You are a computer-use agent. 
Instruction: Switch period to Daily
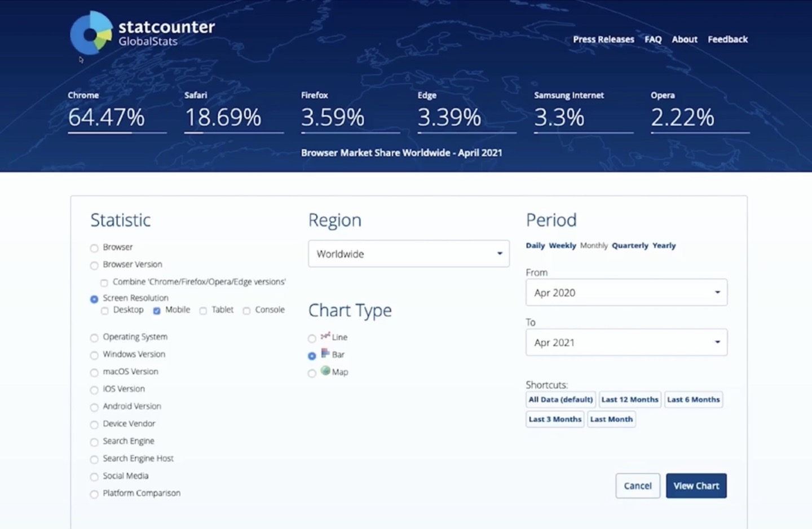[x=535, y=245]
